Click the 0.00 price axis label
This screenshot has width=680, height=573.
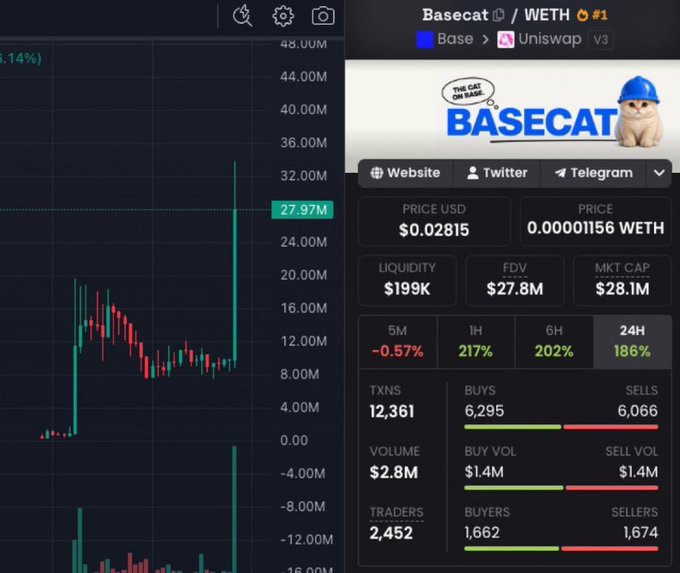click(294, 440)
